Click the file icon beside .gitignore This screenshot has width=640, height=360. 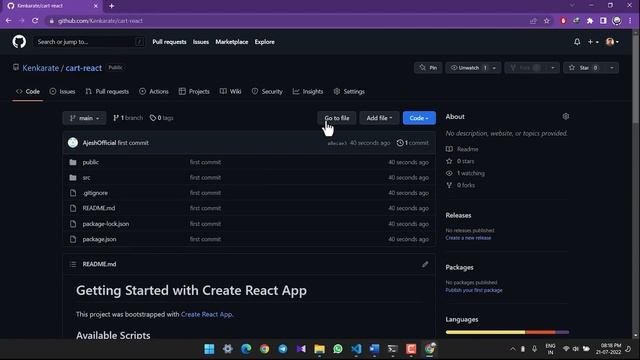(73, 193)
